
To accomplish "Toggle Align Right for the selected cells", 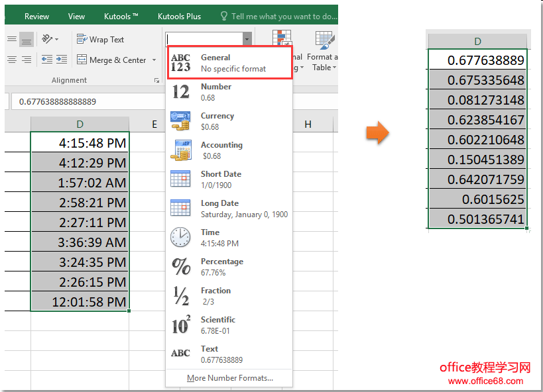I will click(27, 60).
